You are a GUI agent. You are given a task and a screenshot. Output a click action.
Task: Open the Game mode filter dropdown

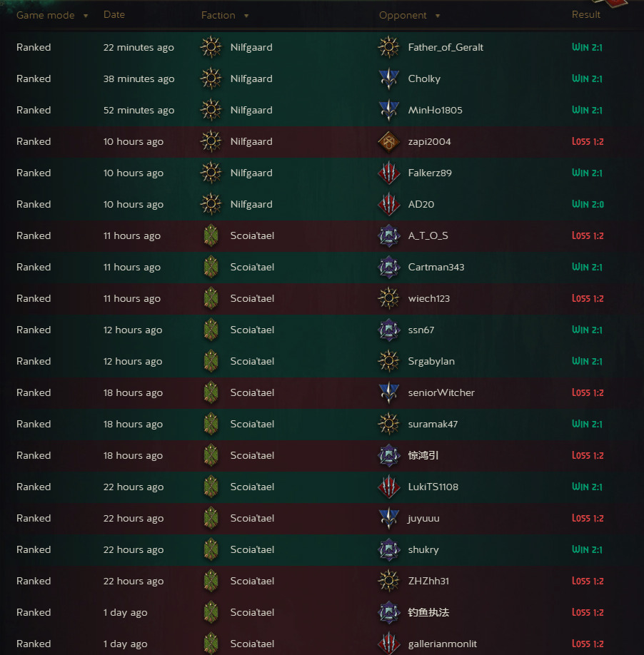coord(86,16)
